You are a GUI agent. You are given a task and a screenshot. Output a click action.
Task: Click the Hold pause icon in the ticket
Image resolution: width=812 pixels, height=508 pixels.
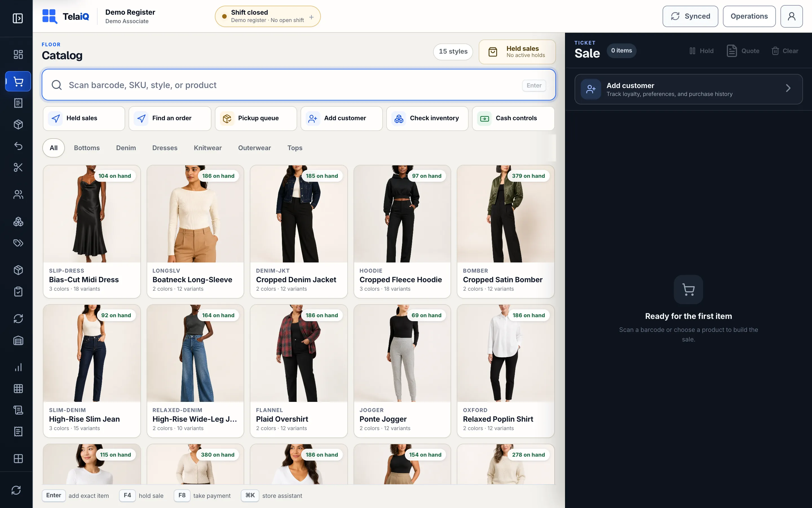pos(692,51)
